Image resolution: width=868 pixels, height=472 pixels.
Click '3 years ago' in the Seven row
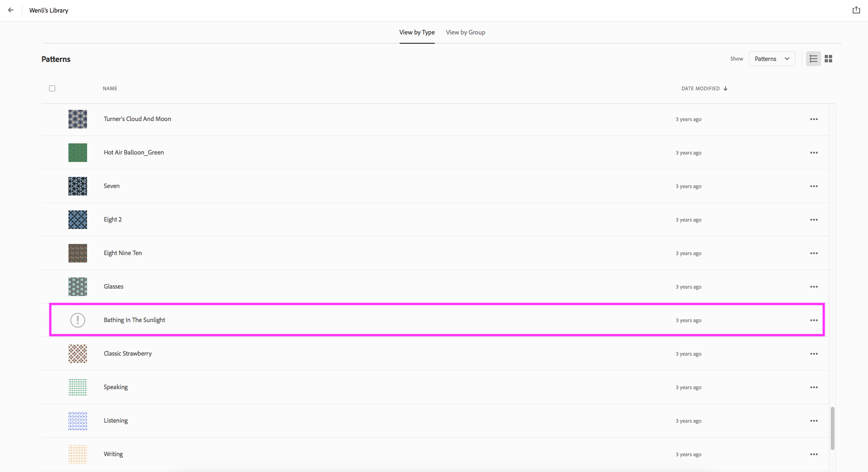click(688, 186)
